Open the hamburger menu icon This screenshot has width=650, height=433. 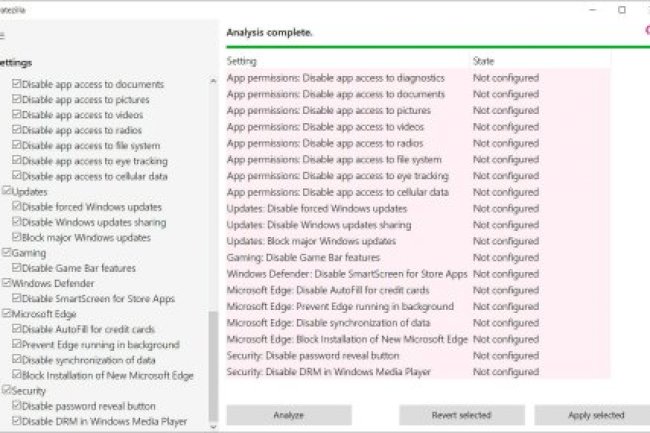pyautogui.click(x=3, y=35)
